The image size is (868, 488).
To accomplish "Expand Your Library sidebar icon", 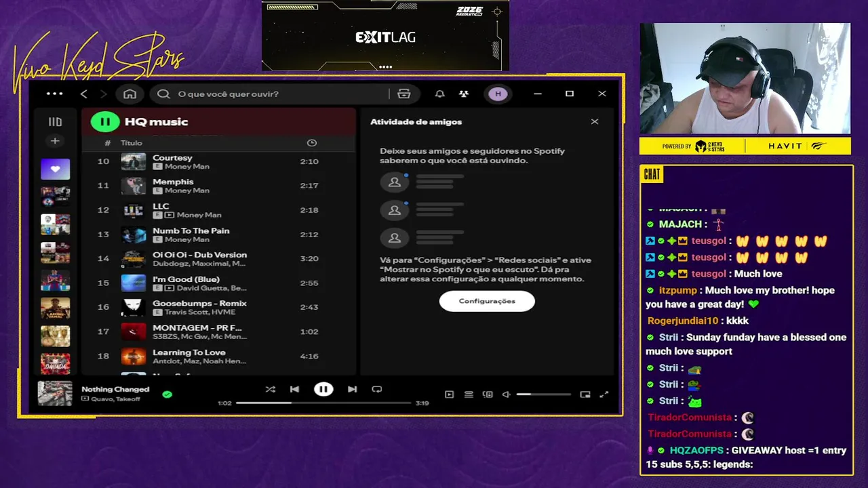I will point(55,122).
